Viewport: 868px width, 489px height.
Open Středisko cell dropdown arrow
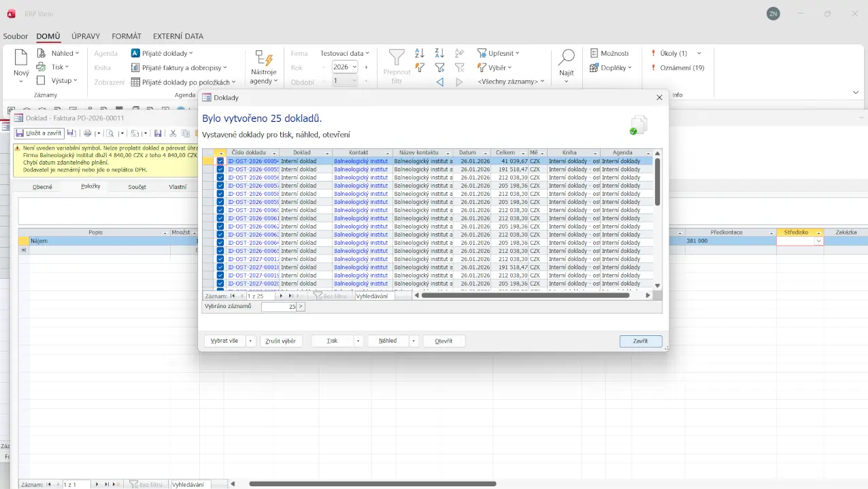(x=818, y=241)
